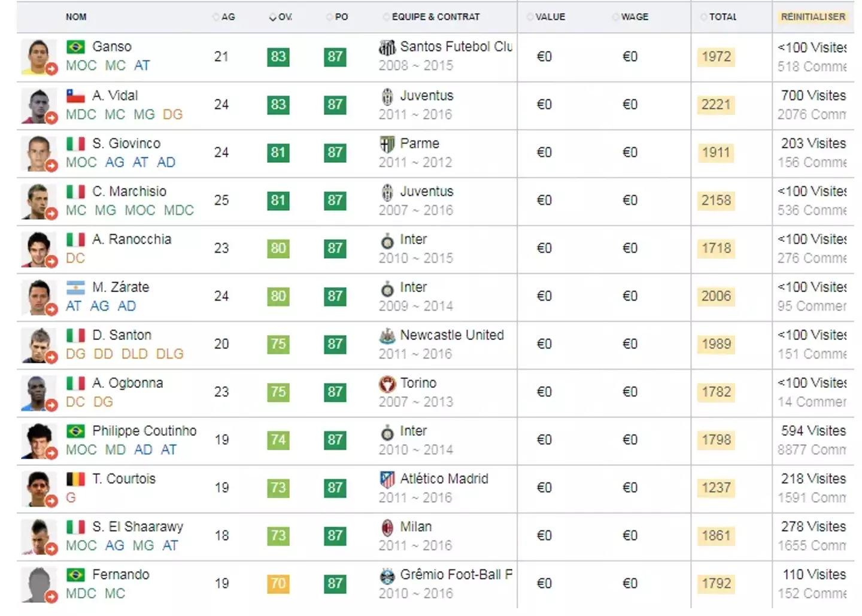Click the Belgian flag beside T. Courtois
Viewport: 862px width, 616px height.
pos(75,479)
